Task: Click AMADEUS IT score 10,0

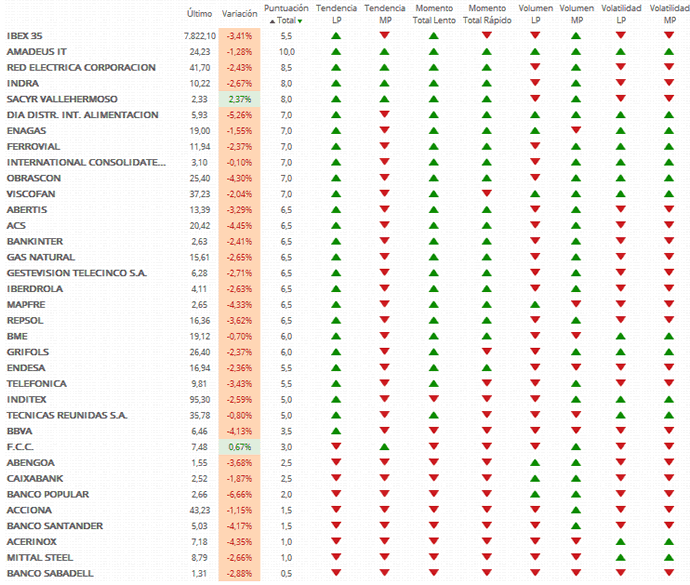Action: pos(286,52)
